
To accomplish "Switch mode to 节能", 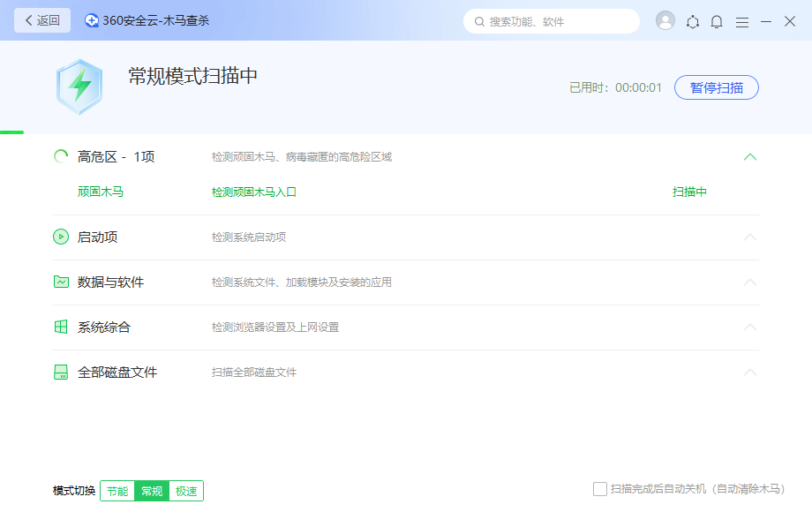I will click(x=117, y=491).
